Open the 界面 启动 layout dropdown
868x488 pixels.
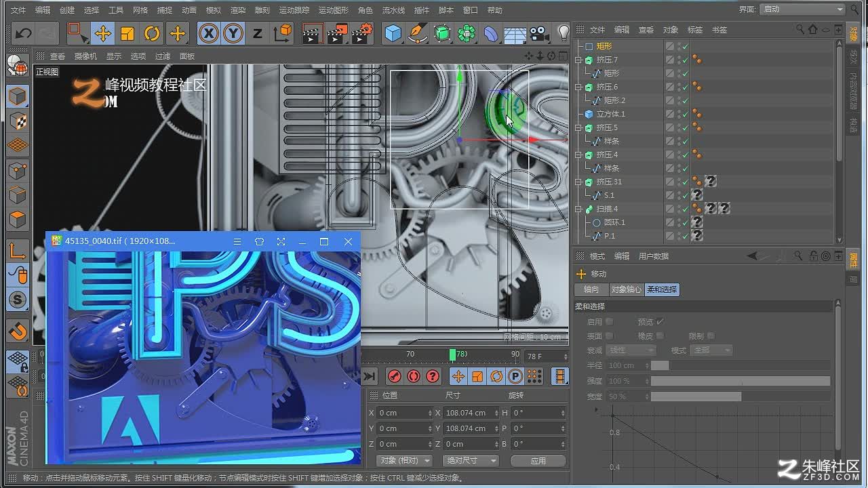[802, 9]
